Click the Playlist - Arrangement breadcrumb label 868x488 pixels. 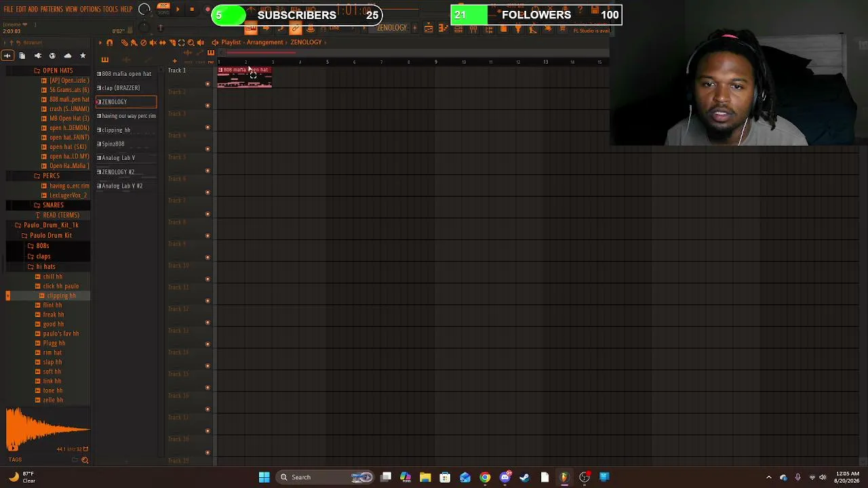(x=252, y=42)
